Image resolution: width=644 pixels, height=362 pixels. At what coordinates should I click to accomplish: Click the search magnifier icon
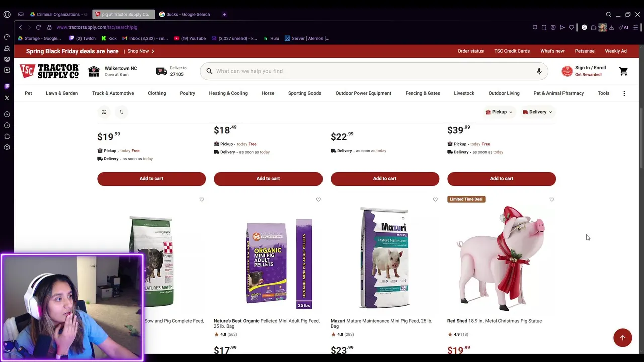point(209,71)
